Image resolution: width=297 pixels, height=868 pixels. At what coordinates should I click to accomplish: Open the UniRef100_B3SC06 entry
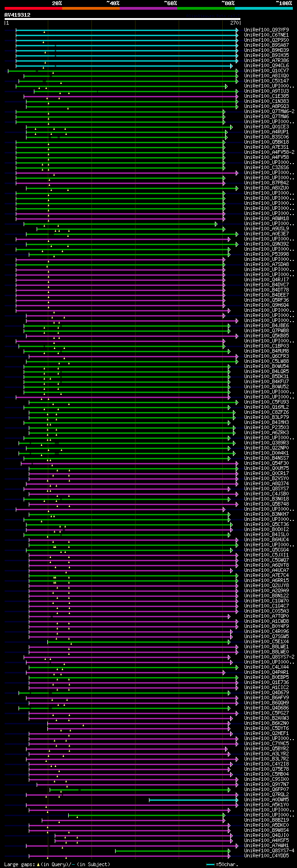[x=266, y=137]
